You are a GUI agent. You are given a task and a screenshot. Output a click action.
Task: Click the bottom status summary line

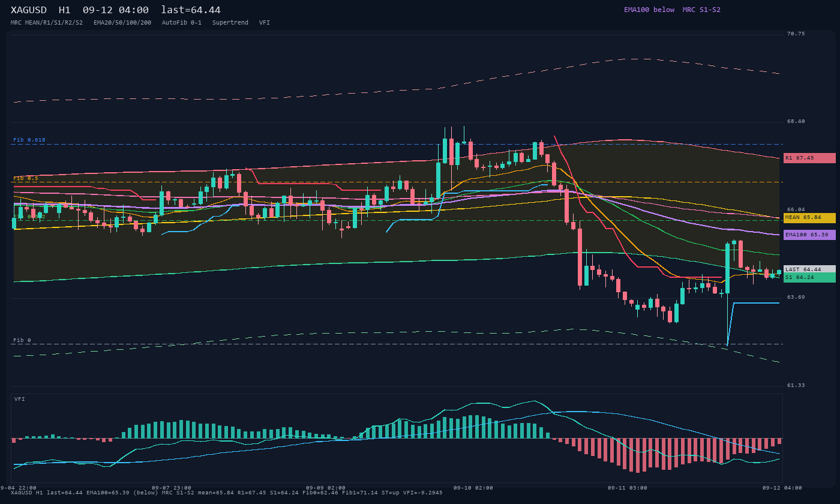pyautogui.click(x=227, y=493)
